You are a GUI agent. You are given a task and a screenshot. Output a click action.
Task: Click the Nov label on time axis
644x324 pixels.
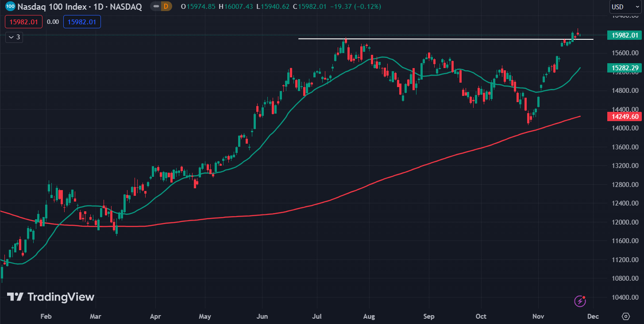coord(538,316)
